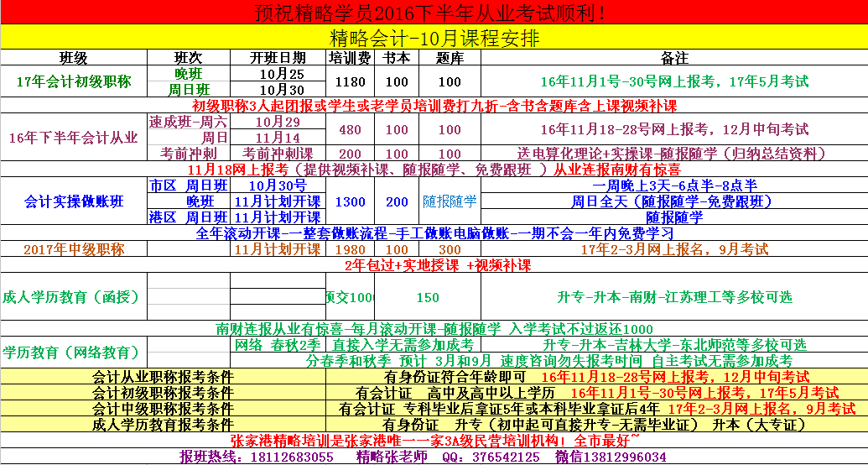Select the 2017年中级职称 cell

point(73,249)
